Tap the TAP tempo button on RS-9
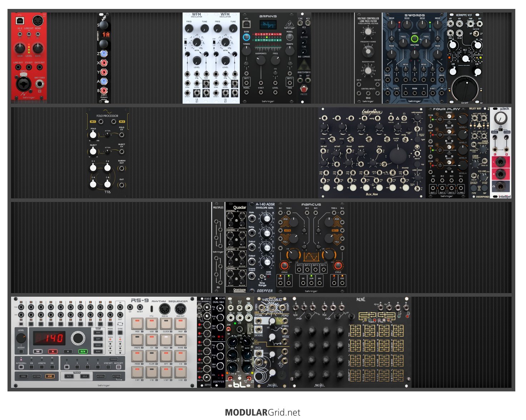 (38, 351)
